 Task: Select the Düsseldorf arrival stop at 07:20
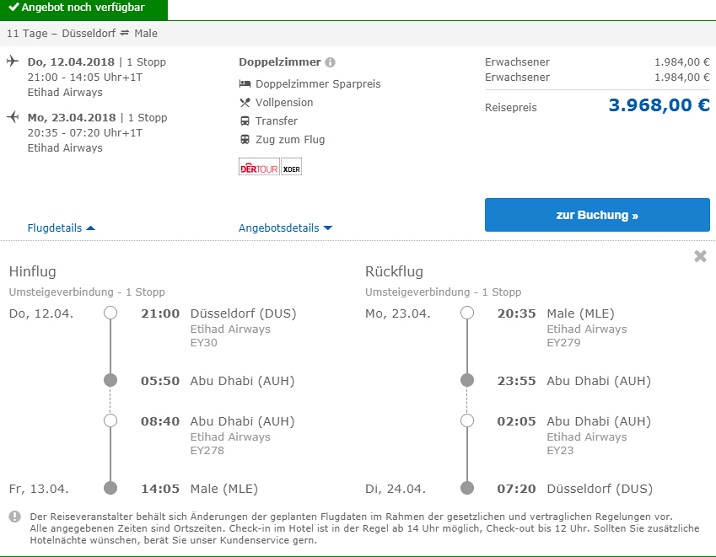click(x=466, y=489)
